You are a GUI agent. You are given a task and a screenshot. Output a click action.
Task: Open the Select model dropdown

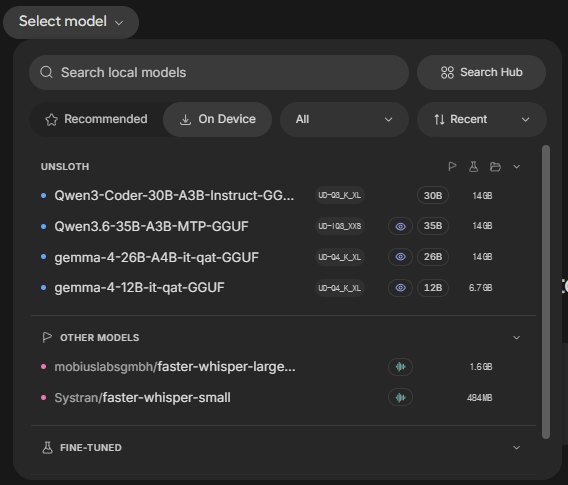[x=71, y=22]
